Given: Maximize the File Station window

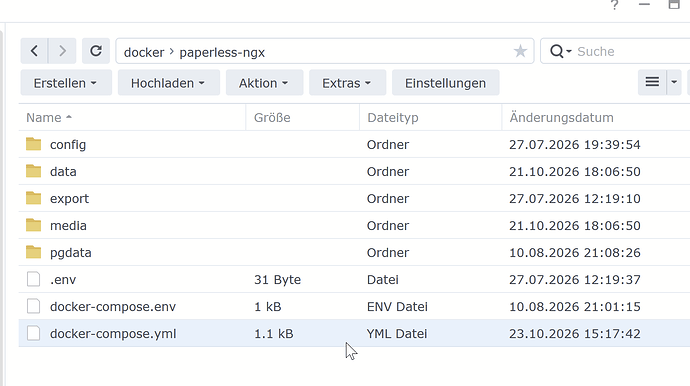Looking at the screenshot, I should click(x=674, y=4).
